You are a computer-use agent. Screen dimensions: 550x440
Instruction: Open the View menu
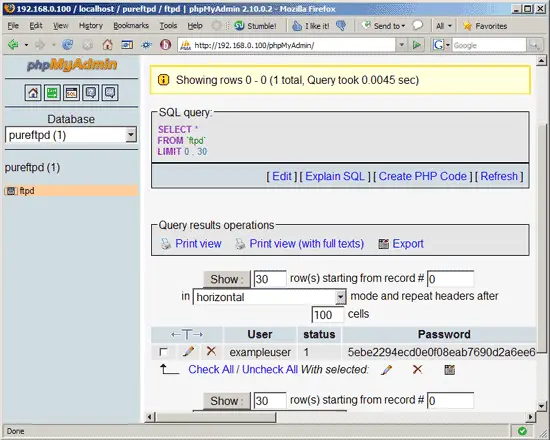tap(61, 26)
